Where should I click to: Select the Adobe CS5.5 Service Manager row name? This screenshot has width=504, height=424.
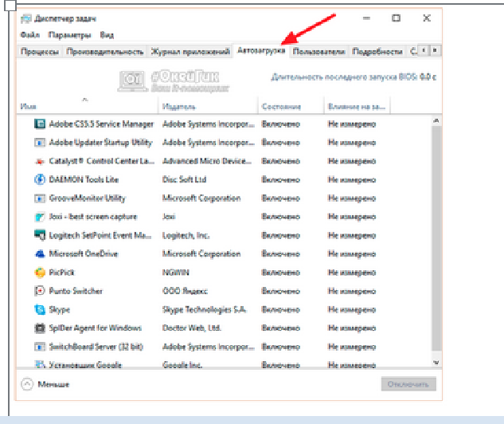(101, 124)
